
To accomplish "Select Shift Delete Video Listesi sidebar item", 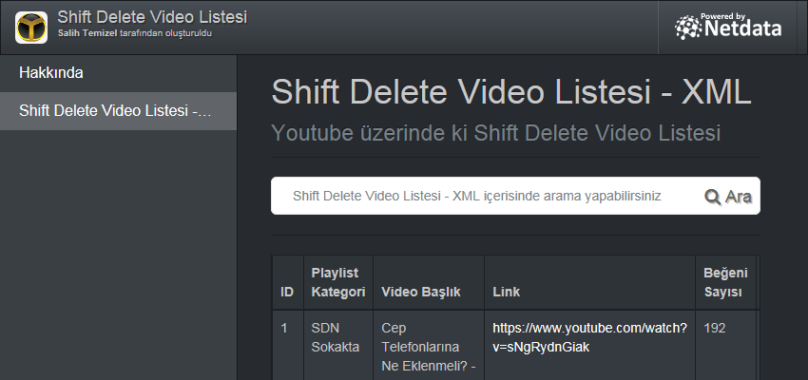I will tap(119, 111).
